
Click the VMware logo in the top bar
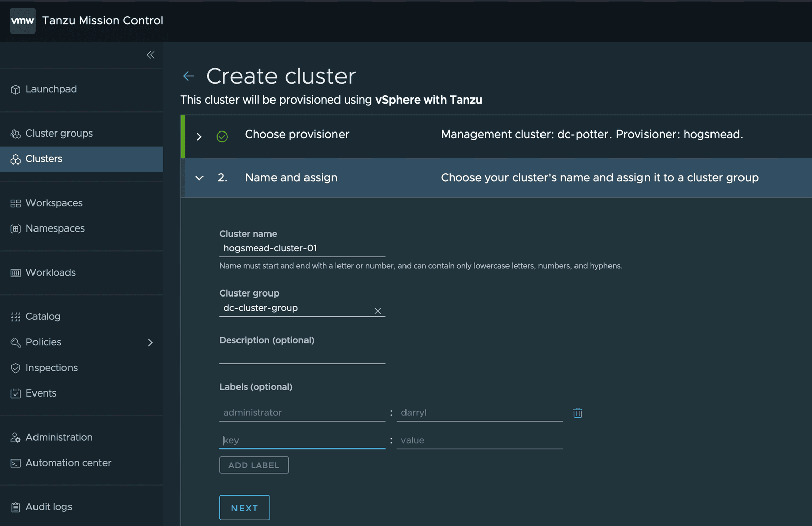pos(22,20)
